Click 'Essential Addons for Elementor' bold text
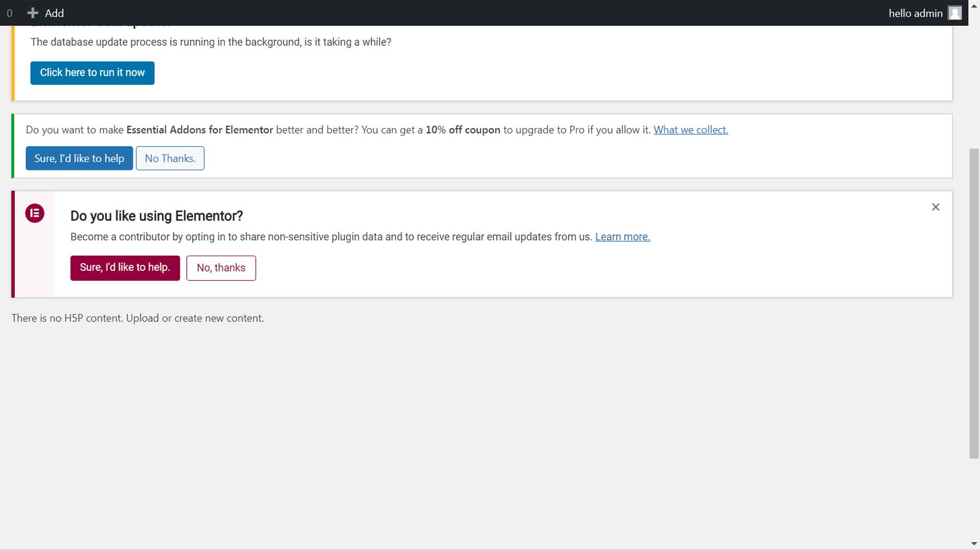980x550 pixels. [x=200, y=130]
